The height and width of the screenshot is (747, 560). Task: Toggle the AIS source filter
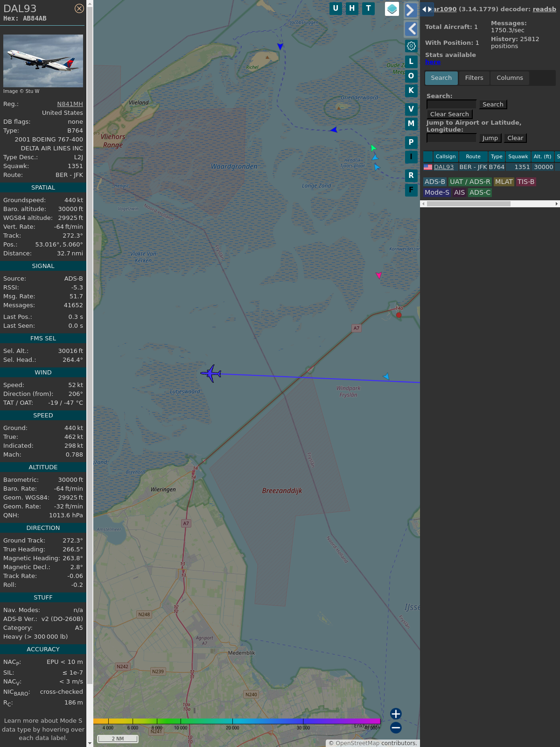[459, 193]
